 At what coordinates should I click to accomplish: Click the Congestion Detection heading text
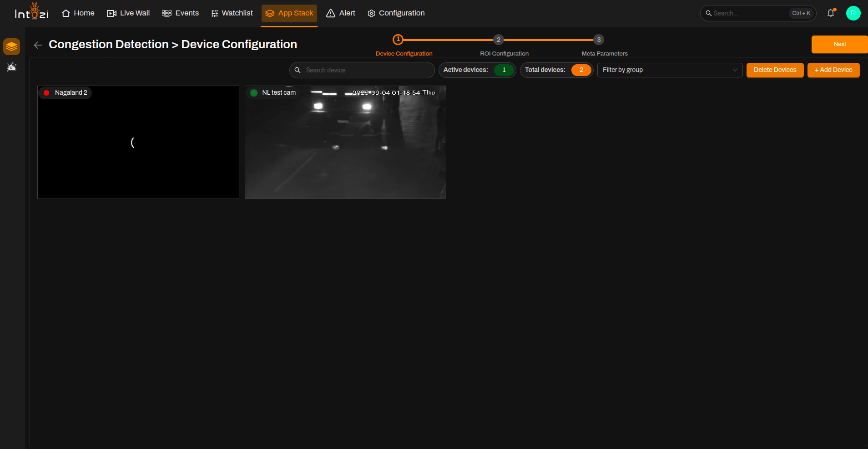click(x=109, y=44)
